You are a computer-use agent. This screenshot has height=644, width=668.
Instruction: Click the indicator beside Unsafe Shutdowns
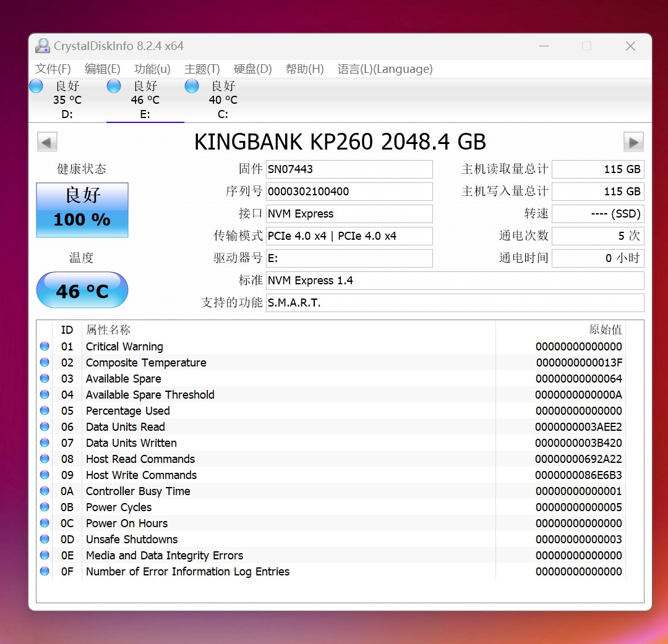pos(44,539)
